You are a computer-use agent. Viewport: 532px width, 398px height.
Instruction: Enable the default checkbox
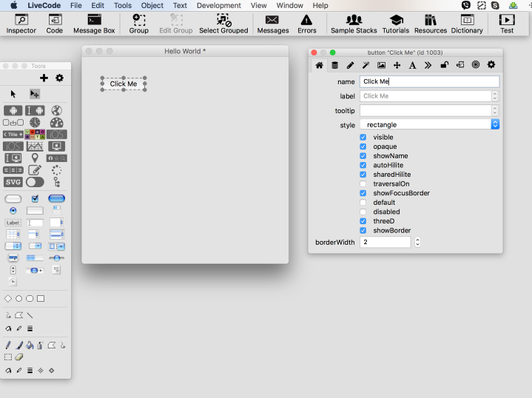(363, 203)
